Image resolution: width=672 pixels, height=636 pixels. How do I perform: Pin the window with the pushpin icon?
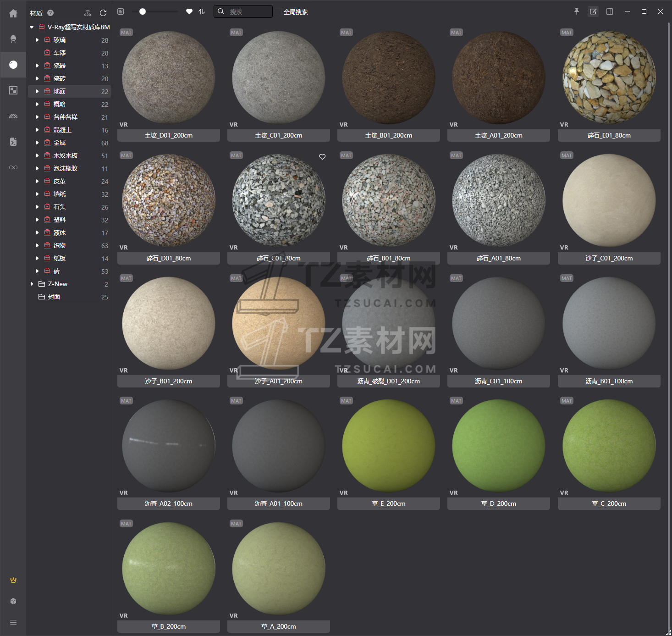(x=577, y=11)
